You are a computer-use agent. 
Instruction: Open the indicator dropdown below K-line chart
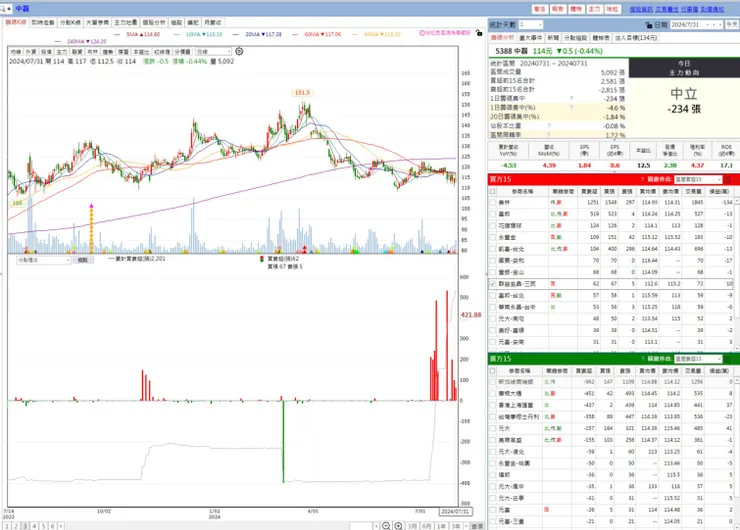(x=43, y=260)
